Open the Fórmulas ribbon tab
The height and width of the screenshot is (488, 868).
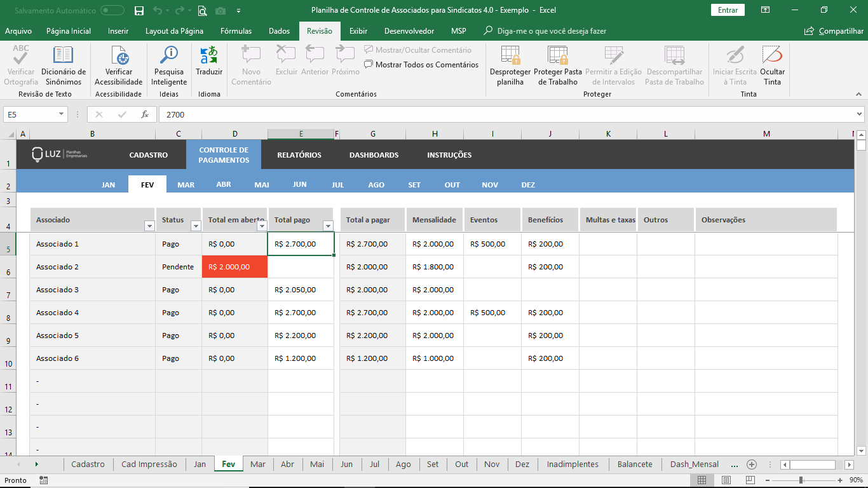coord(236,31)
